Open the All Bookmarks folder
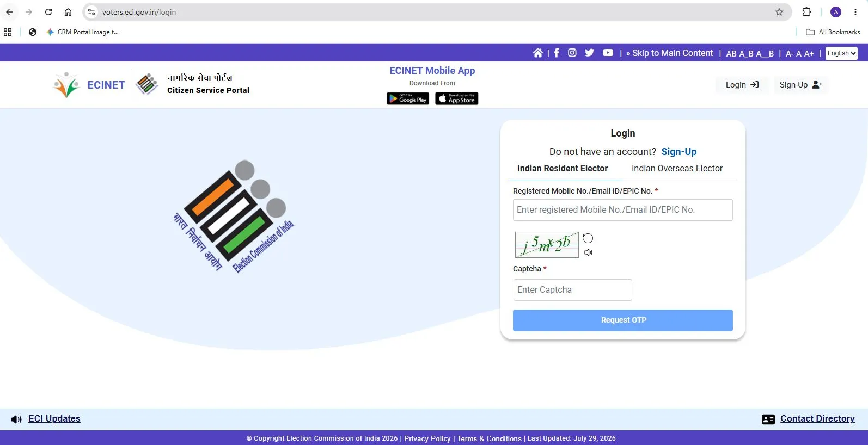 point(833,32)
